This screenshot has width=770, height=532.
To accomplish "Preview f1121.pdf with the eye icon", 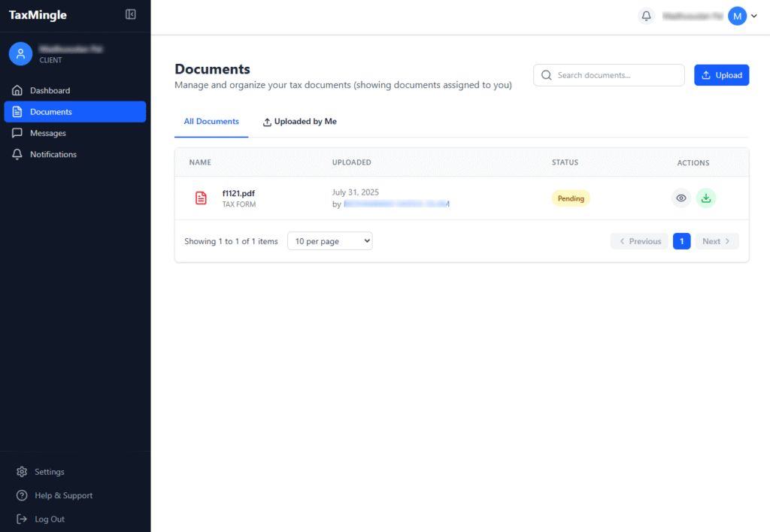I will click(x=681, y=198).
